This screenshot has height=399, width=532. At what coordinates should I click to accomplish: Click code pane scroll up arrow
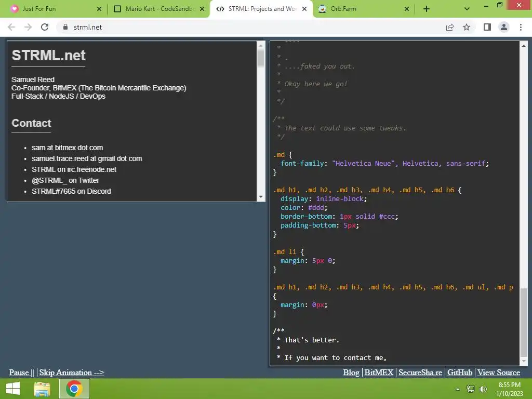[x=524, y=45]
